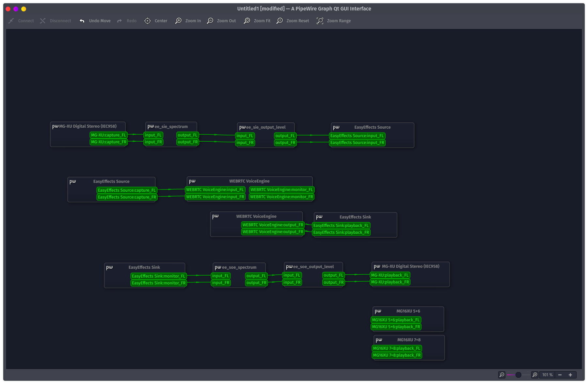Click the Zoom Fit toolbar icon
The height and width of the screenshot is (384, 588).
point(247,21)
